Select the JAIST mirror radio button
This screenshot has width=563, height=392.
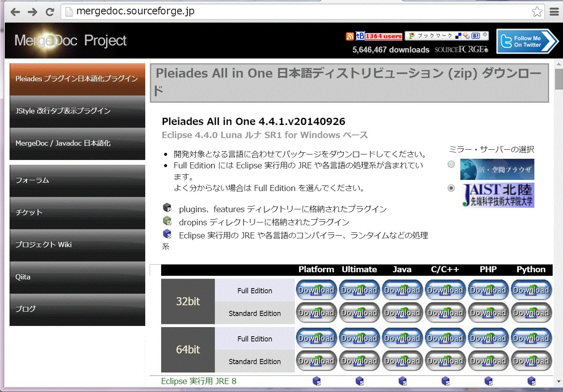[x=451, y=188]
